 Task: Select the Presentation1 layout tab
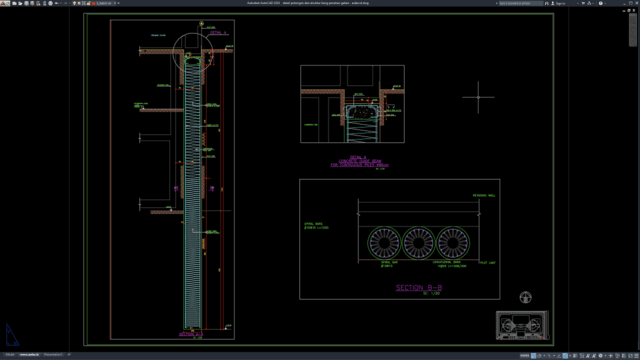point(53,354)
